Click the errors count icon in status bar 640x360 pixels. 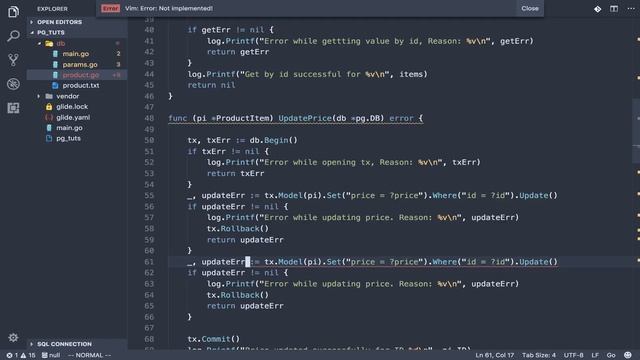(x=12, y=355)
